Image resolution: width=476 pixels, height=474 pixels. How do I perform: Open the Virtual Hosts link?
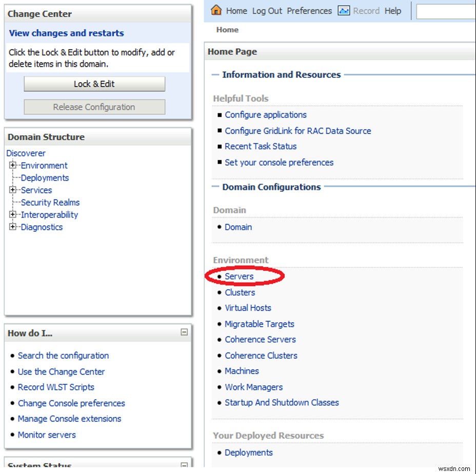[248, 308]
